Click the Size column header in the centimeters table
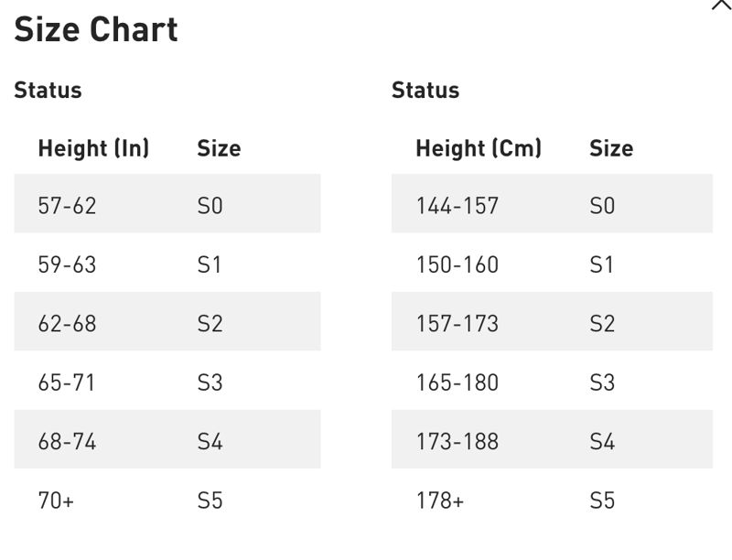Viewport: 732px width, 560px height. point(611,148)
